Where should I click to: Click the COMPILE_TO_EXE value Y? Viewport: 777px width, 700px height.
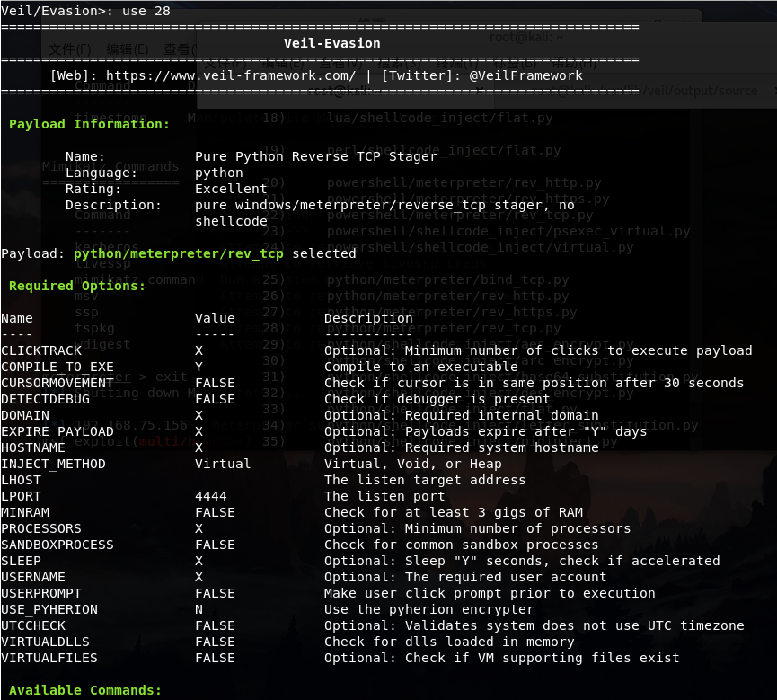click(x=199, y=367)
